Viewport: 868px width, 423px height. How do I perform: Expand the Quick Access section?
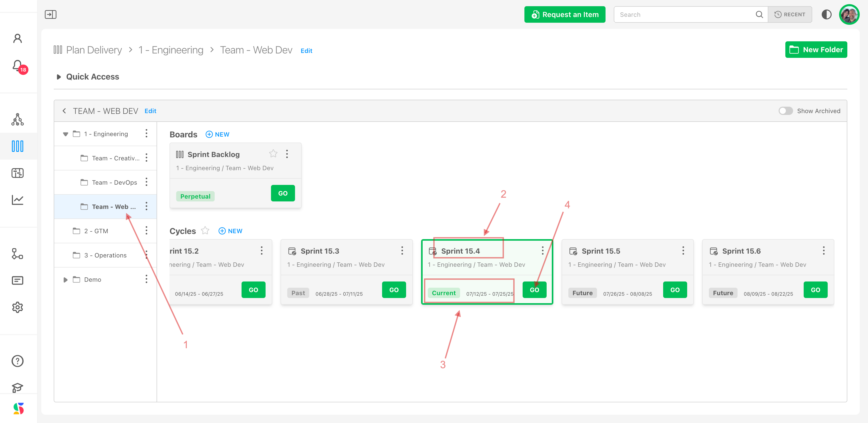59,77
